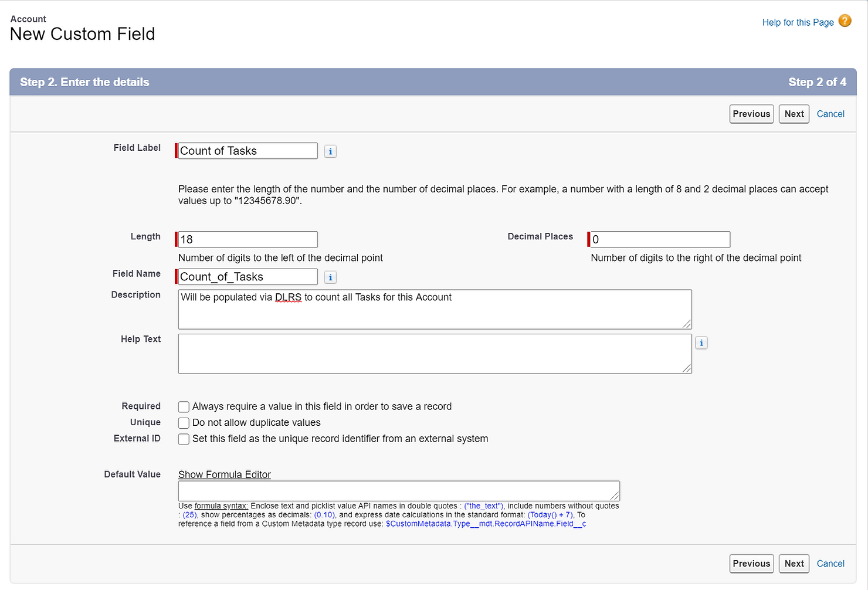Click the bottom Previous button

(751, 564)
